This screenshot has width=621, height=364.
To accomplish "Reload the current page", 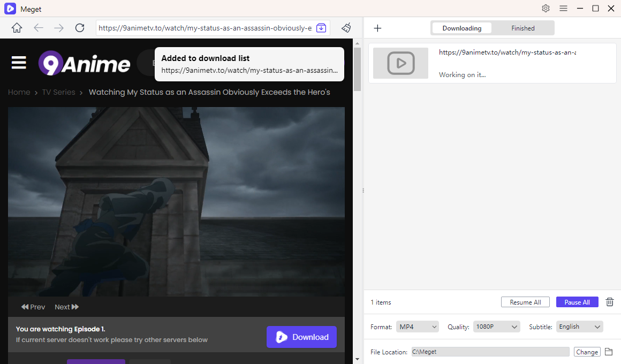I will (80, 28).
